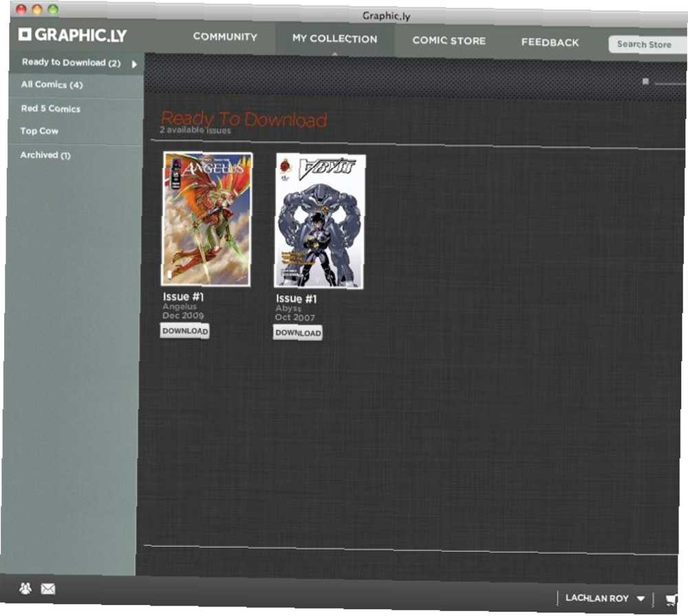Click Issue #1 title above Abyss
The height and width of the screenshot is (616, 688).
296,299
